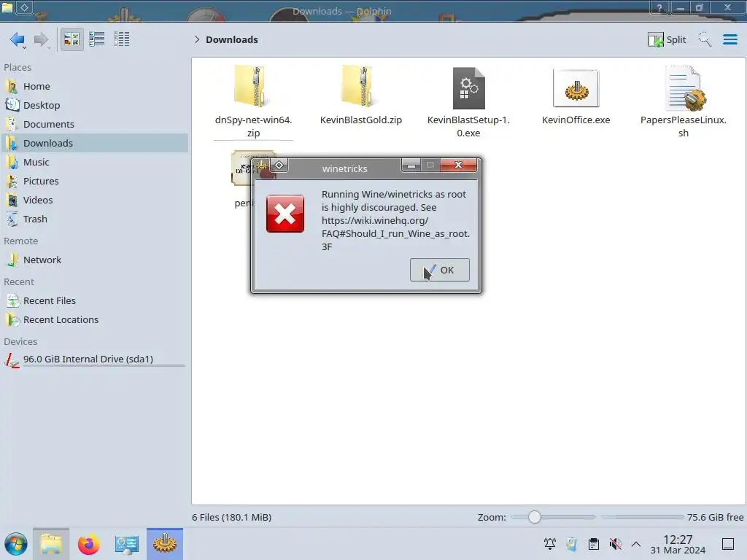Go back using the blue back arrow

coord(18,39)
